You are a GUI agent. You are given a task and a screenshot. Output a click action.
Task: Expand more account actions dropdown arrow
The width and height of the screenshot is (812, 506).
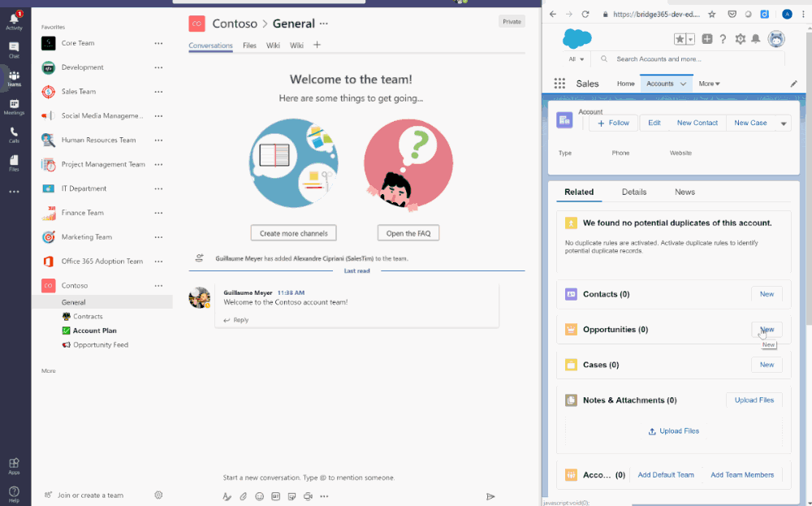click(784, 123)
